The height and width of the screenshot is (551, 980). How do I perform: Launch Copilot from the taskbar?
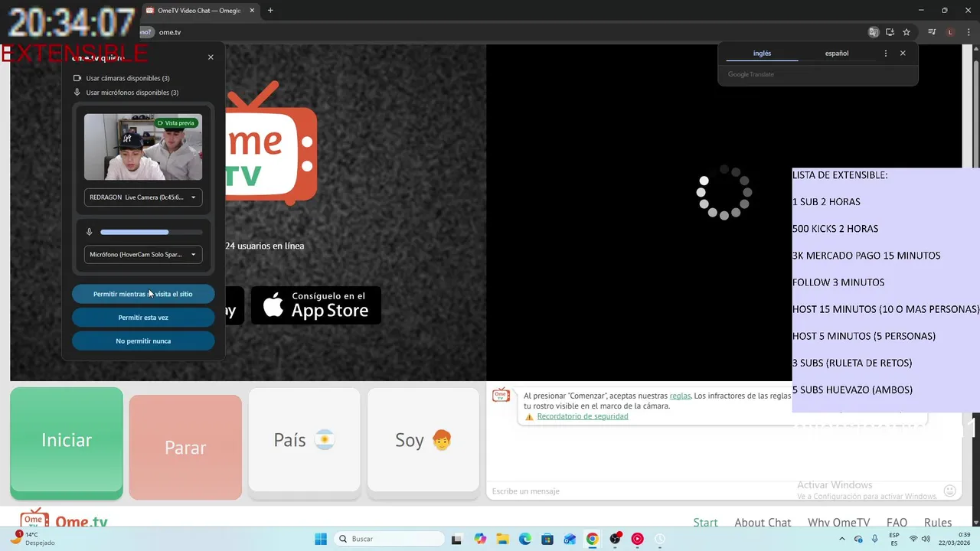[480, 539]
